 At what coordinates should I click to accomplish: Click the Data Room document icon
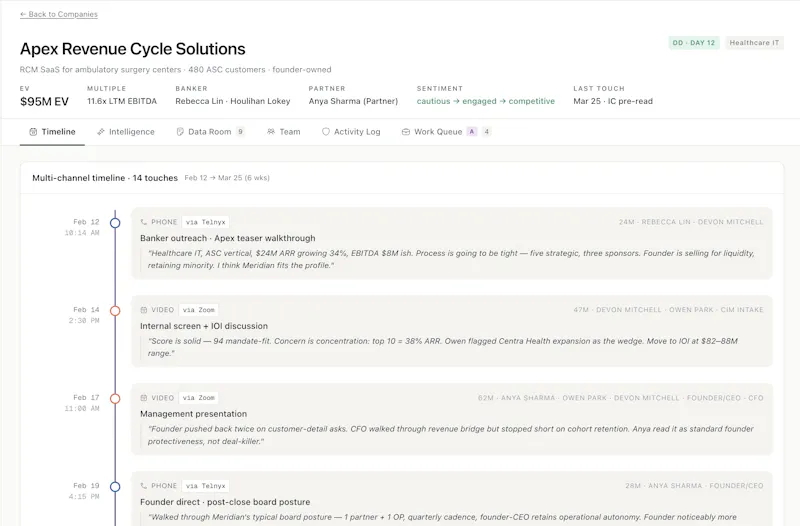(180, 132)
